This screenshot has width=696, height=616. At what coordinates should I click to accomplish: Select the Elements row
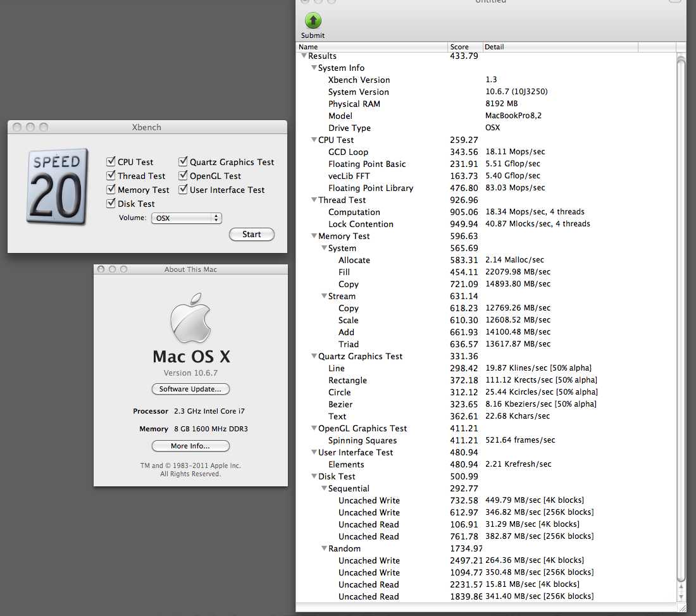point(486,464)
